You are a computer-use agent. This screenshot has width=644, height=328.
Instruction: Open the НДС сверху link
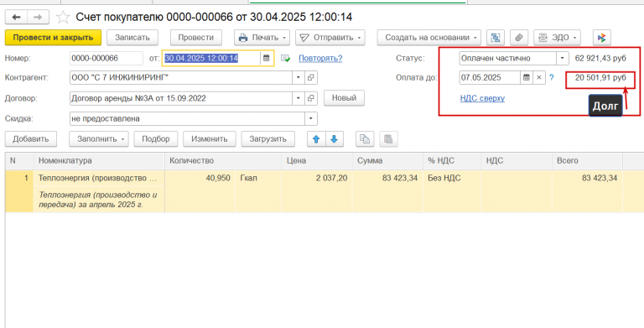(483, 98)
